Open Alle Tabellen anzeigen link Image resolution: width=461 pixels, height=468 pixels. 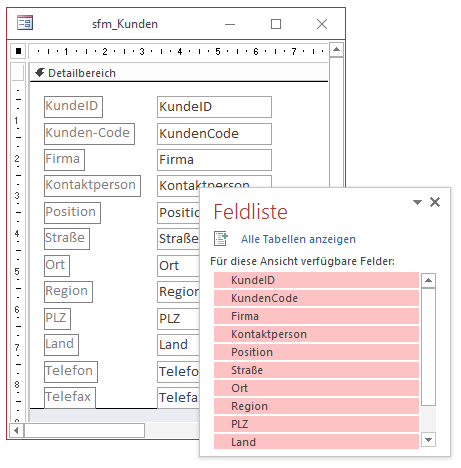tap(298, 239)
